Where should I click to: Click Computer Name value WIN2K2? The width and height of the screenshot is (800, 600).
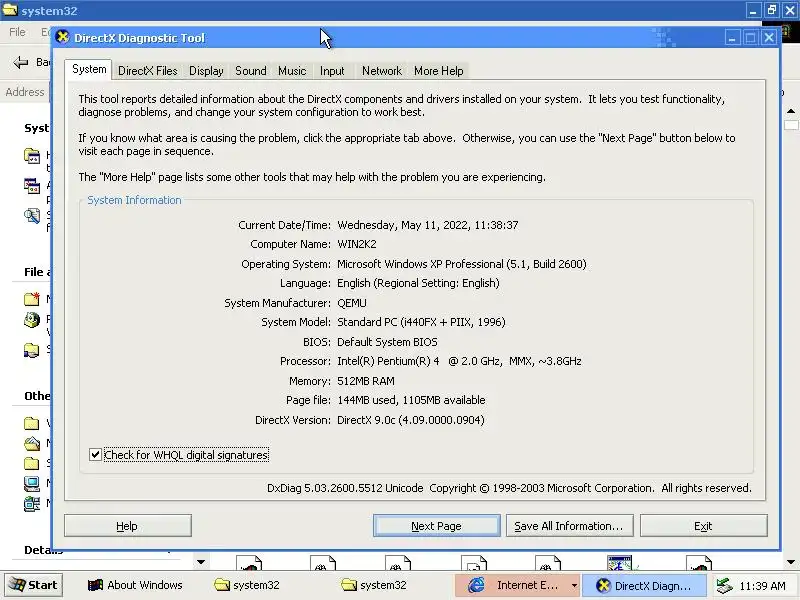tap(357, 244)
